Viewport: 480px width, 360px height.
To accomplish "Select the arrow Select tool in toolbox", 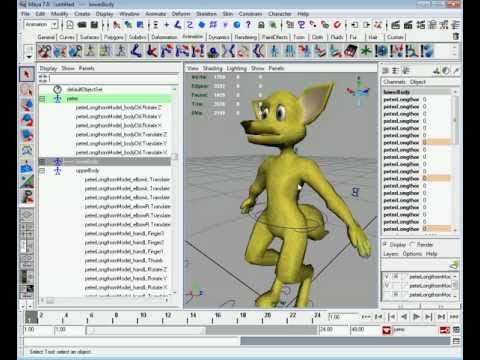I will click(27, 74).
